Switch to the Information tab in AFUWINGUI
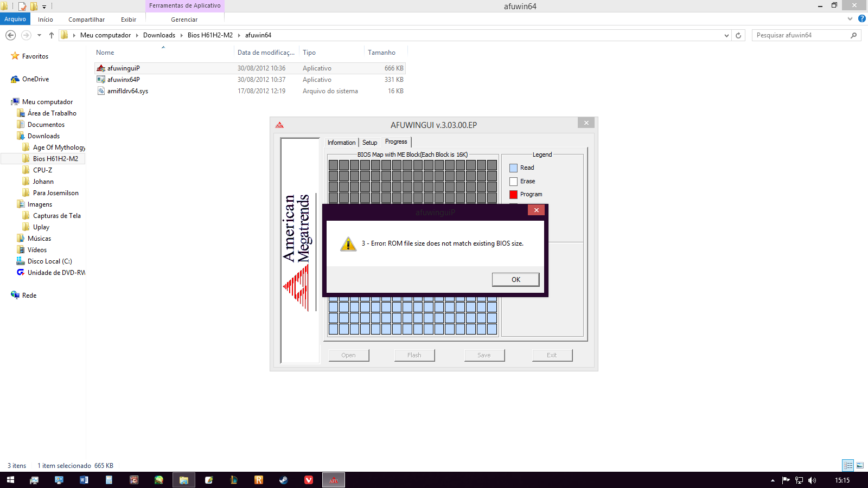Screen dimensions: 868x488 341,143
